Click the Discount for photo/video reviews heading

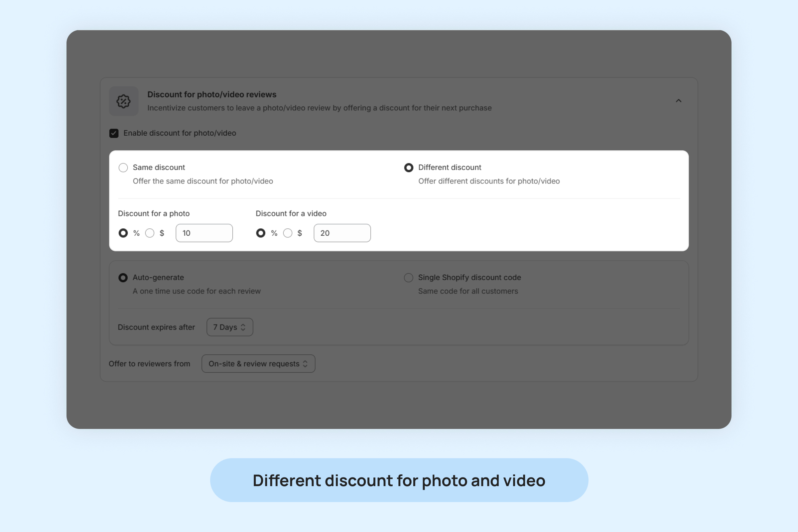click(x=212, y=94)
